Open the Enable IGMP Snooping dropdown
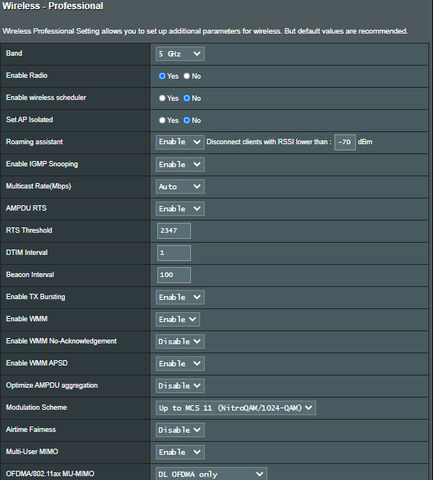Screen dimensions: 433x480 tap(180, 164)
